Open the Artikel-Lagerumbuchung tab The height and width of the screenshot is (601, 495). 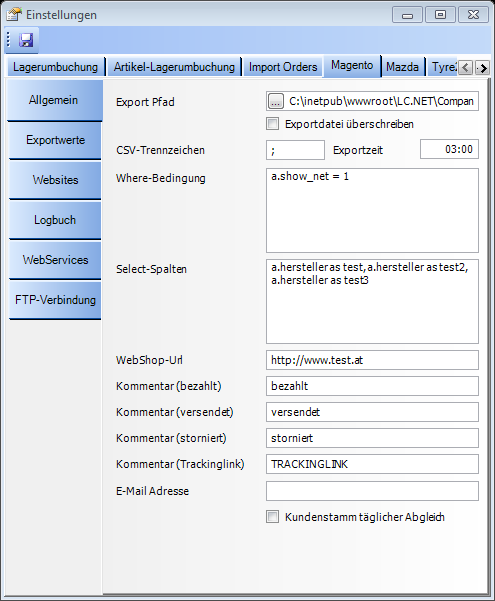pos(174,67)
